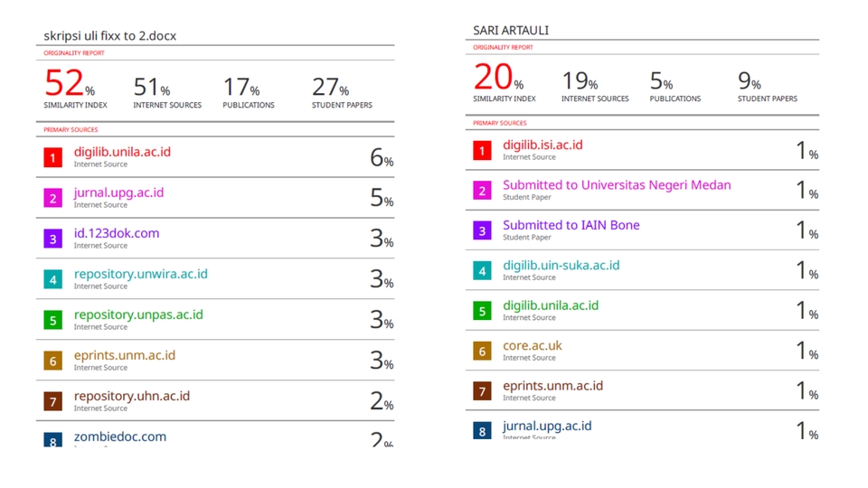Open the zombiedoc.com source link
Viewport: 868px width, 488px height.
120,436
